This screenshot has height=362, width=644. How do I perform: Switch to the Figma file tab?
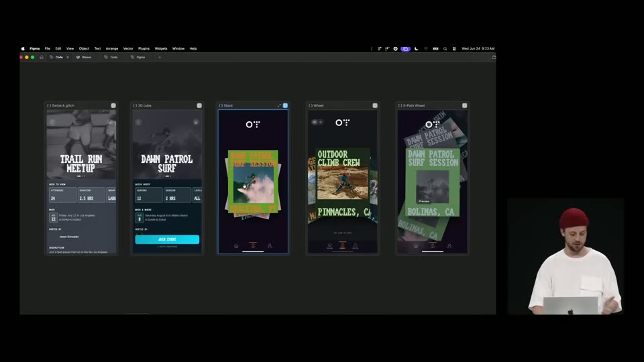tap(138, 57)
